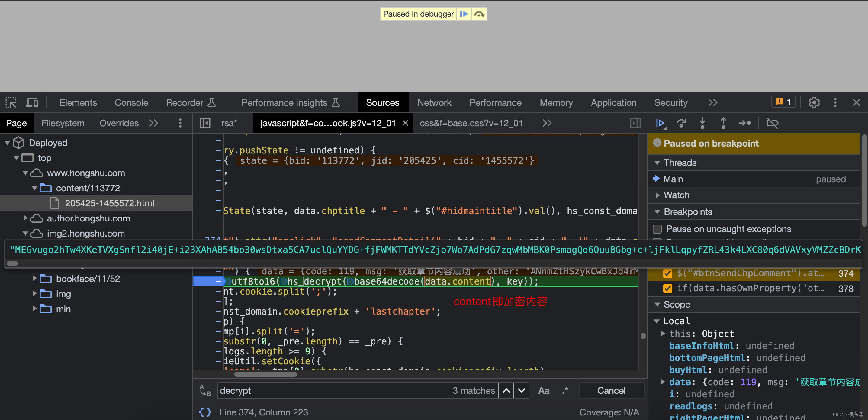This screenshot has width=868, height=420.
Task: Open the issues counter badge
Action: [x=783, y=102]
